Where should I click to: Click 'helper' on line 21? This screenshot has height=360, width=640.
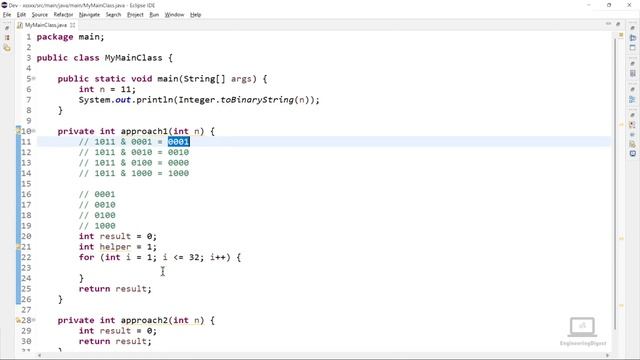115,247
